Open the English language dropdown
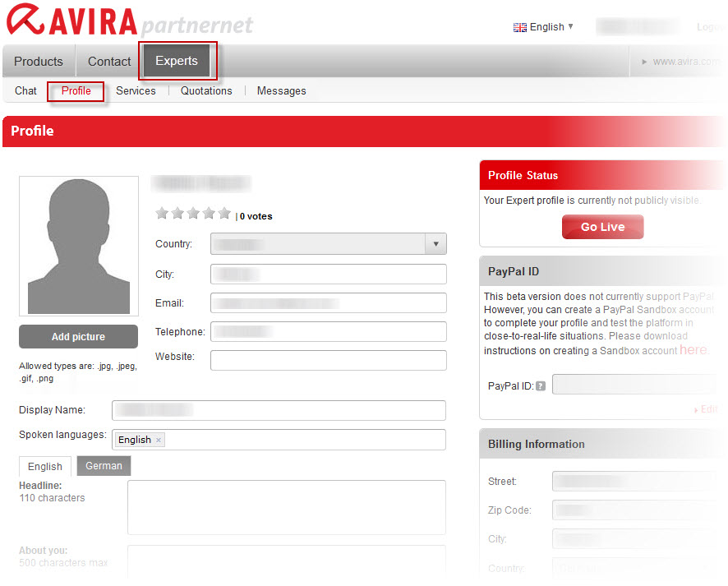 [x=551, y=27]
